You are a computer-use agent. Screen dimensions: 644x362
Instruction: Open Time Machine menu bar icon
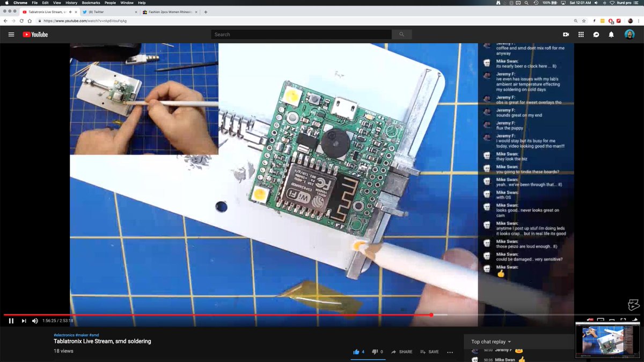point(536,3)
